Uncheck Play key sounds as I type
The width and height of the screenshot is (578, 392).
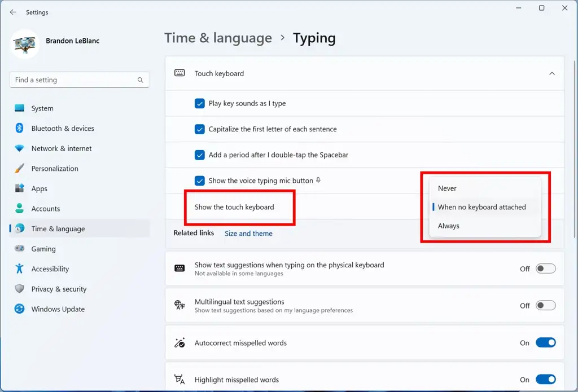tap(200, 103)
